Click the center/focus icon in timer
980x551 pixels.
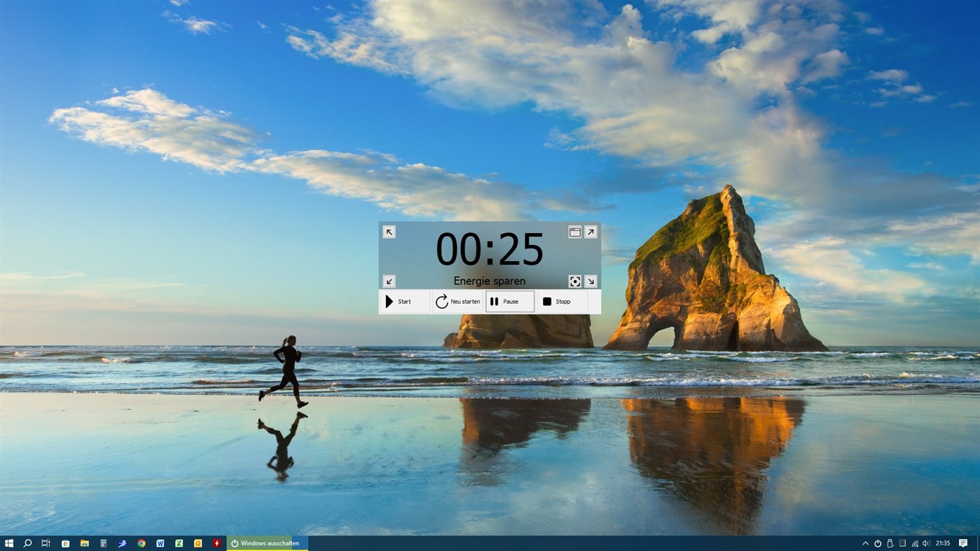pos(574,281)
